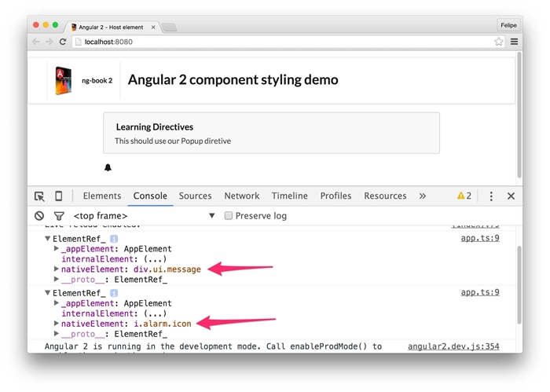Click the inspect element selector icon
550x392 pixels.
pos(39,196)
